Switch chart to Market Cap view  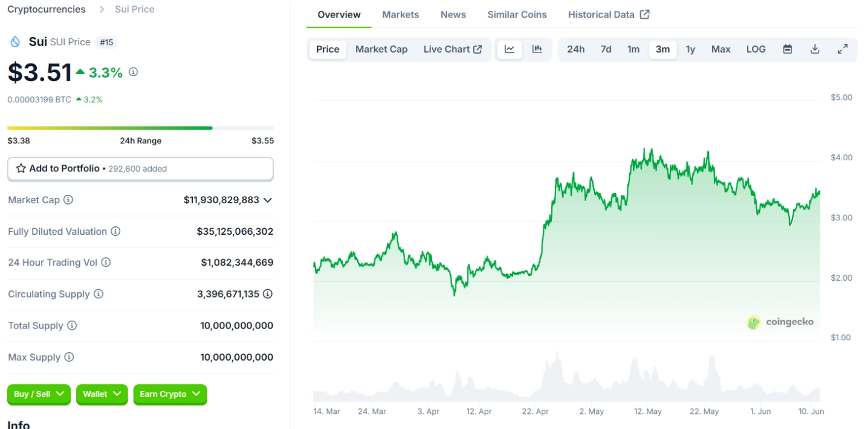[x=381, y=49]
